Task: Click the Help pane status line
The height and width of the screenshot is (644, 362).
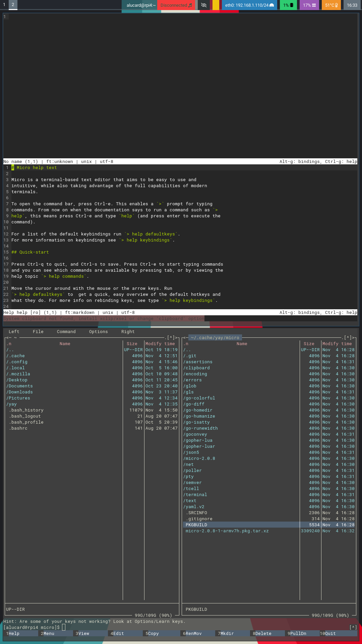Action: [x=180, y=312]
